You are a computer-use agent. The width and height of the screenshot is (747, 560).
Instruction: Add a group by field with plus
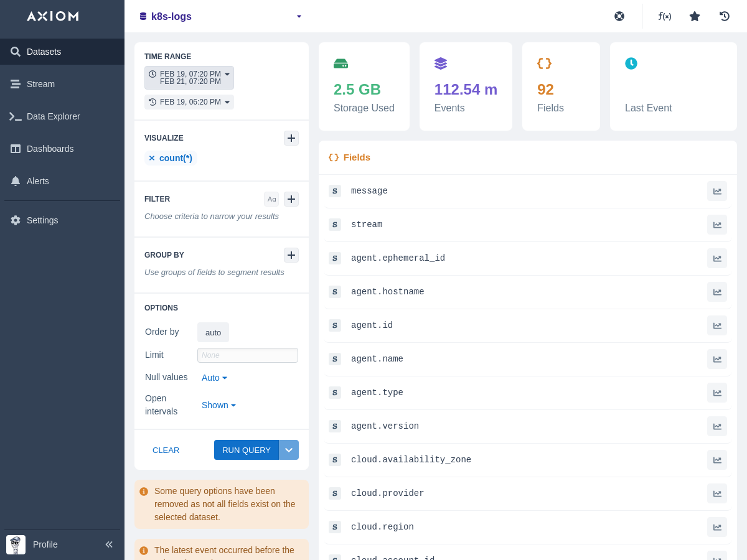point(291,255)
